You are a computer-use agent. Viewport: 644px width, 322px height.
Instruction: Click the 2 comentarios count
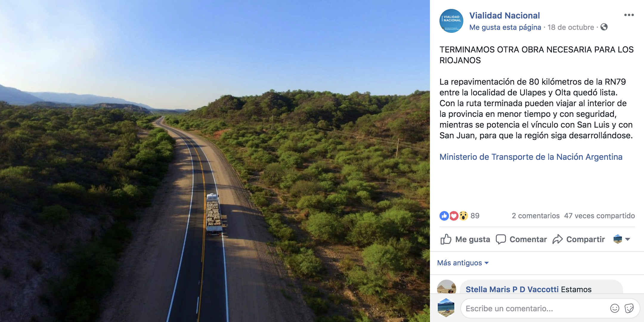point(536,216)
